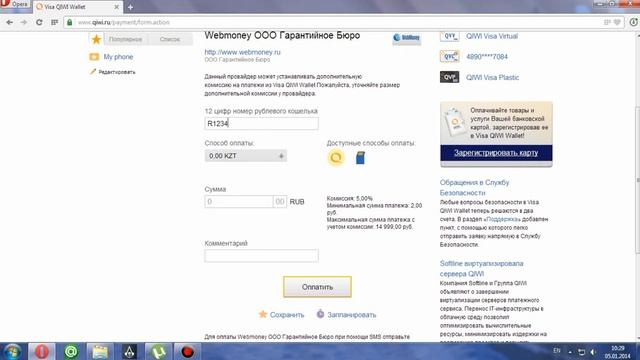This screenshot has width=640, height=360.
Task: Click the volume speaker tray icon
Action: point(593,352)
